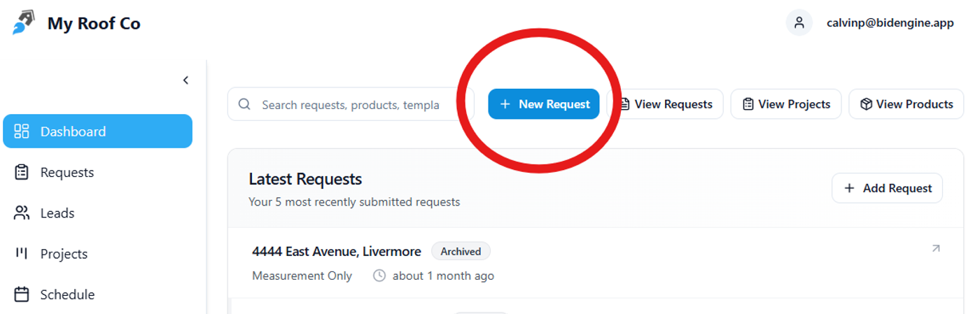Open View Products

point(906,104)
